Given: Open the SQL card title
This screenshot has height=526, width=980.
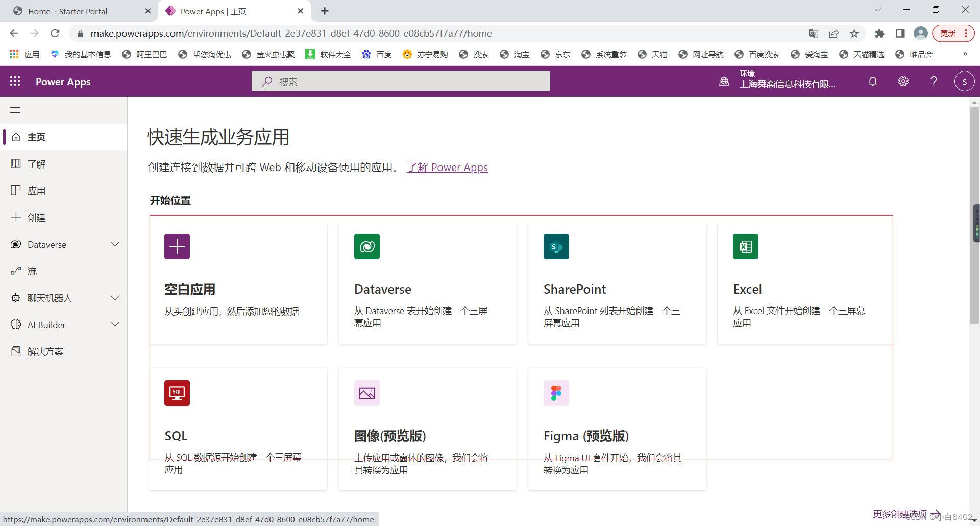Looking at the screenshot, I should (x=176, y=436).
